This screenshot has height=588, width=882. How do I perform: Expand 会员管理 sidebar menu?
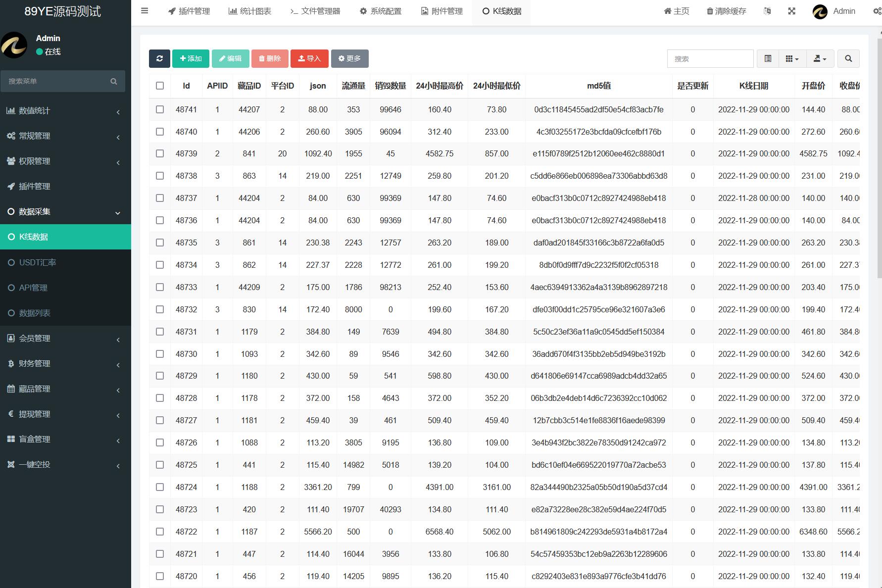coord(65,339)
